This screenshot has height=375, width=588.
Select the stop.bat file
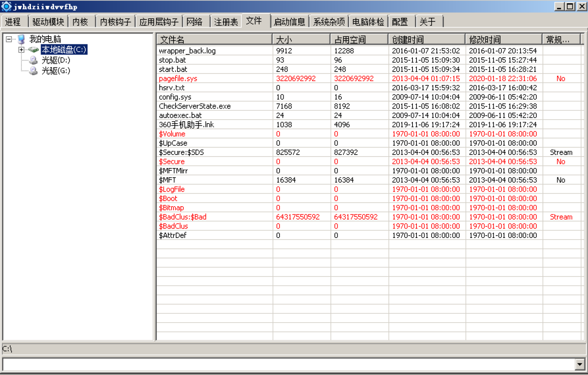[x=172, y=60]
